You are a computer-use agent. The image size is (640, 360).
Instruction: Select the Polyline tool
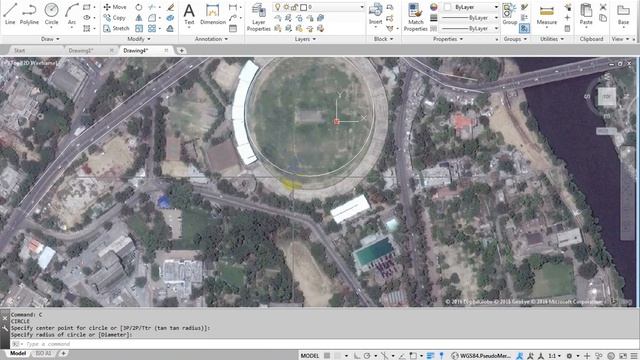coord(29,13)
